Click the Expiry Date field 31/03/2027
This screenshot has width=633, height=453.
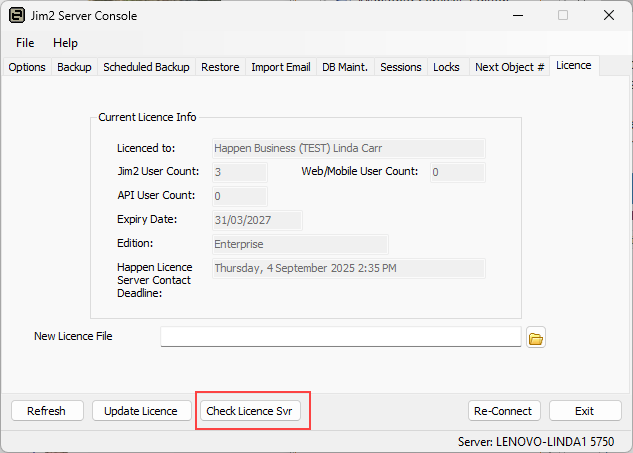click(x=258, y=220)
